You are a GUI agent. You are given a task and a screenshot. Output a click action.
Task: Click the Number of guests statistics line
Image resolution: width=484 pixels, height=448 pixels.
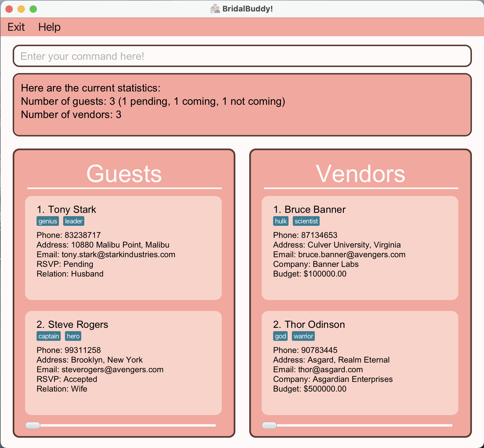153,101
